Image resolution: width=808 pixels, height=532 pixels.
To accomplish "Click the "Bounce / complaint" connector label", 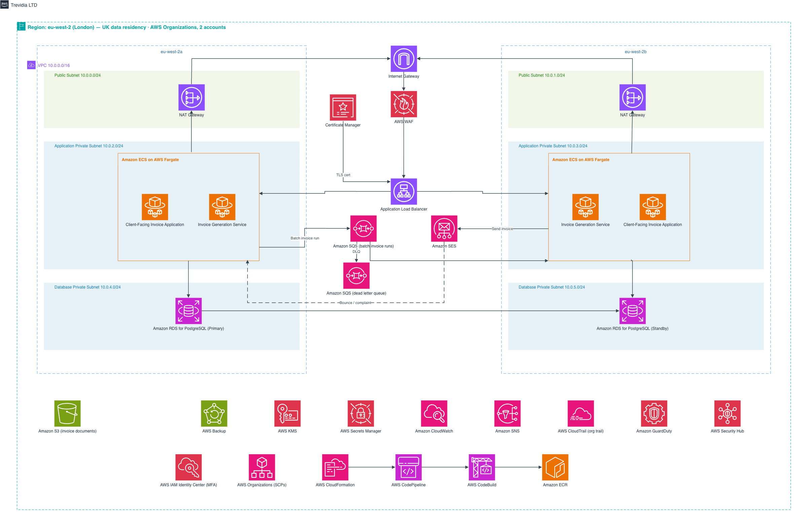I will coord(355,303).
